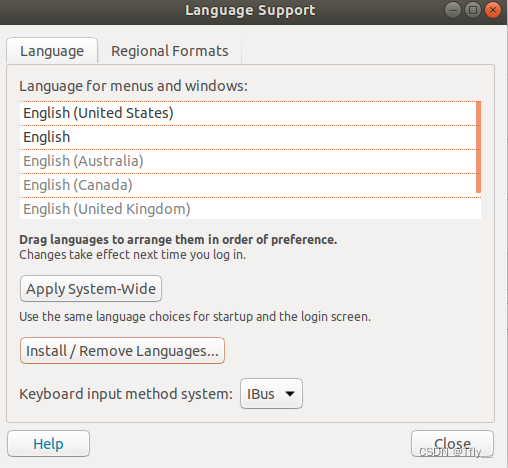Image resolution: width=508 pixels, height=468 pixels.
Task: Click the Apply System-Wide button
Action: [91, 289]
